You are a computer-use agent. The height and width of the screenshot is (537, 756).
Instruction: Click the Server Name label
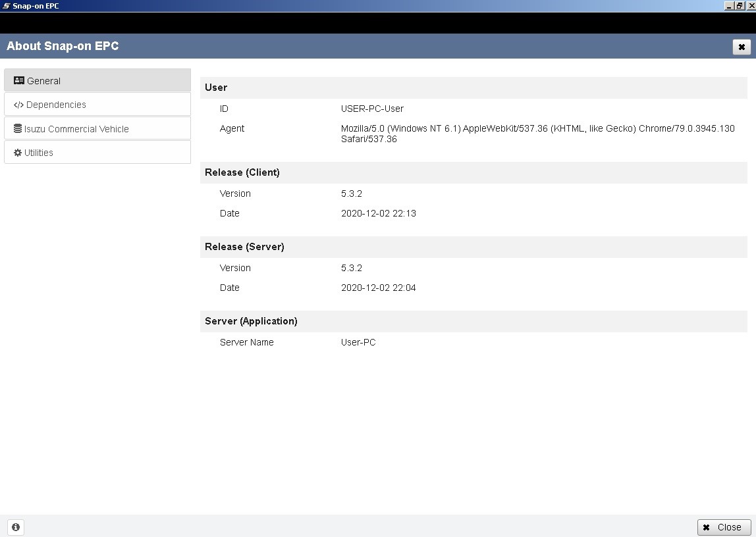pos(246,342)
